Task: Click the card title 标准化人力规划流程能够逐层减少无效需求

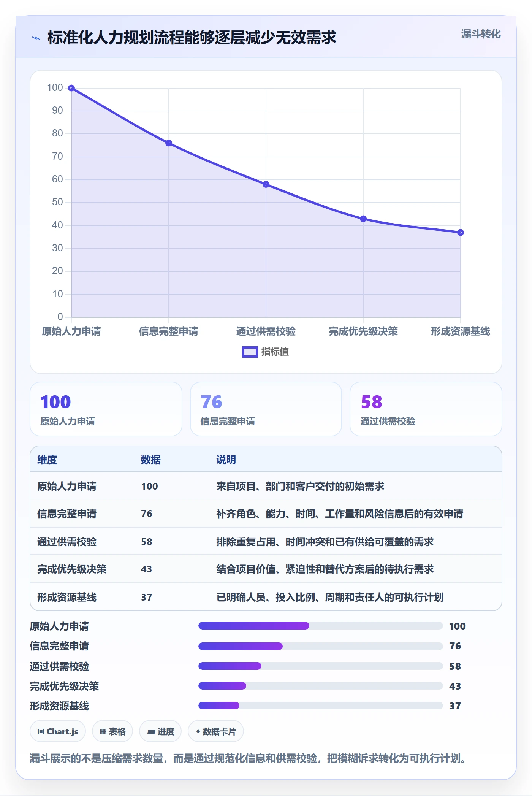Action: coord(192,38)
